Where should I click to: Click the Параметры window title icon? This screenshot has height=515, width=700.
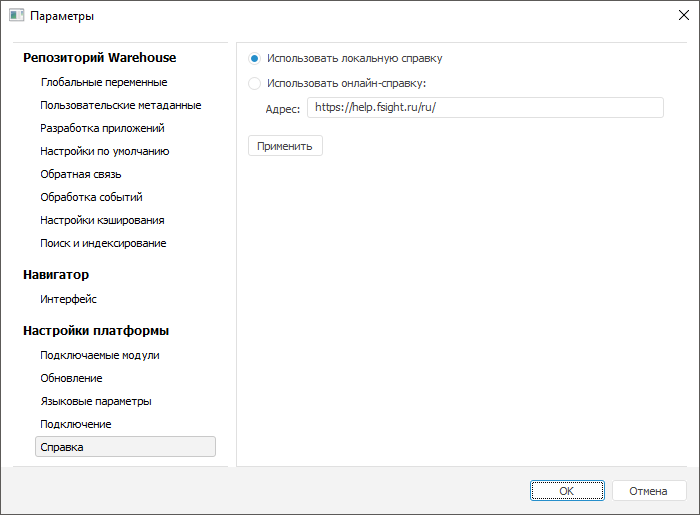pos(16,17)
